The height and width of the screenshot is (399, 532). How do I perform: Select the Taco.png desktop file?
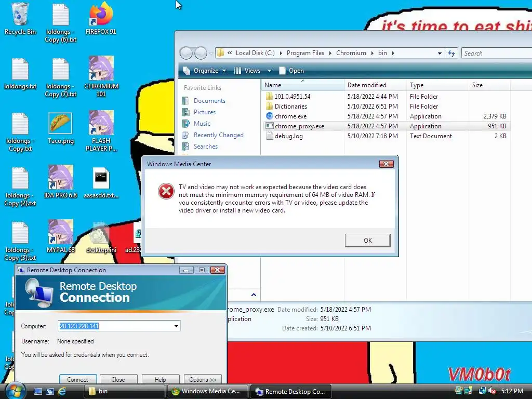point(60,128)
